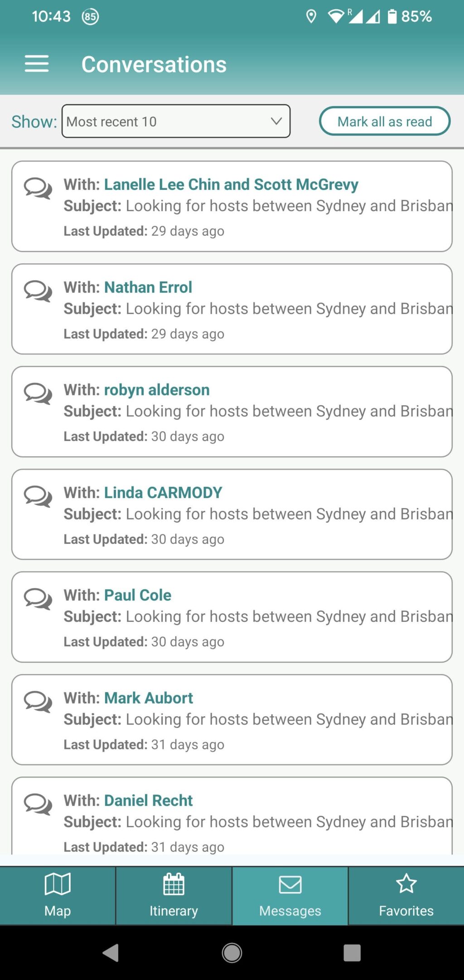This screenshot has width=464, height=980.
Task: Open Favorites star icon
Action: [x=406, y=883]
